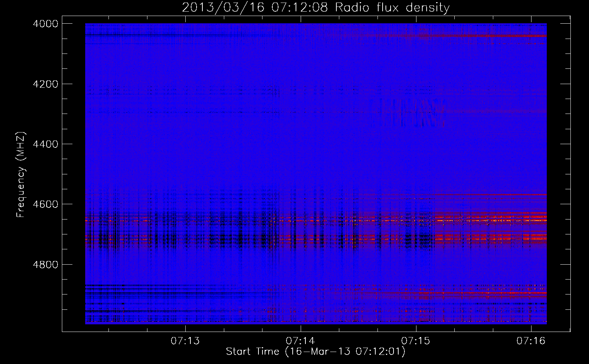Select the 4600 frequency axis label
This screenshot has width=589, height=364.
tap(45, 204)
